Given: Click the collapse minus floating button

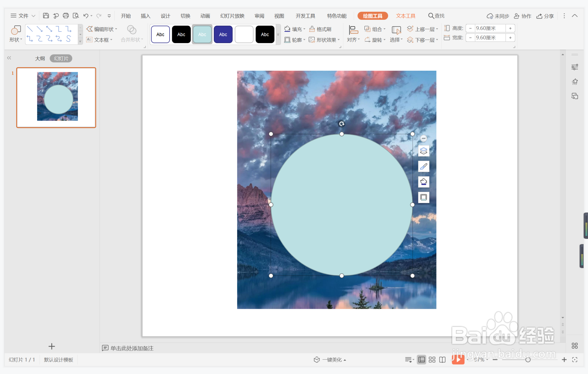Looking at the screenshot, I should pos(423,138).
